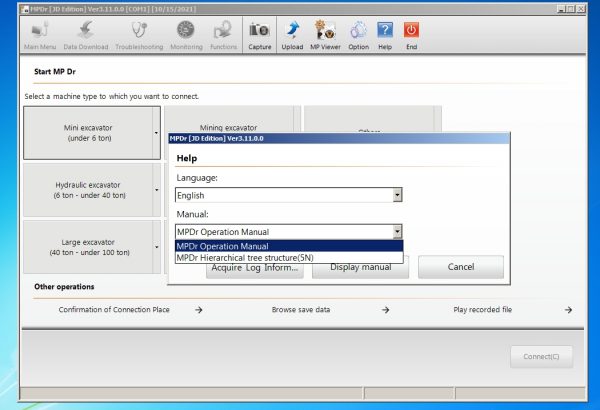Open Play recorded file link
Screen dimensions: 600x410
483,310
